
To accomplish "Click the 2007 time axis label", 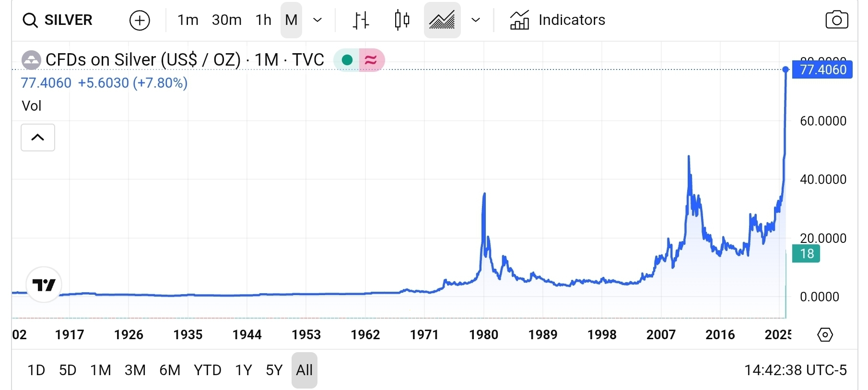I will click(661, 334).
